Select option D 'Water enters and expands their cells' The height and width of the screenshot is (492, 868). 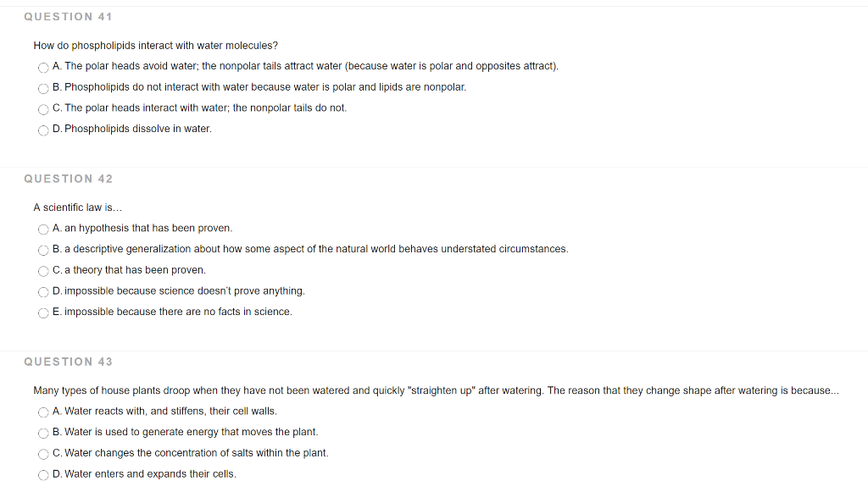pyautogui.click(x=43, y=474)
